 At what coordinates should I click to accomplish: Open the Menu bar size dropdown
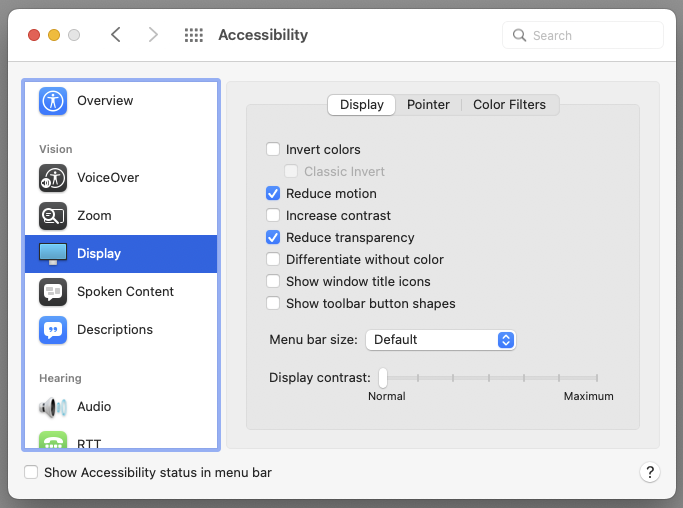pyautogui.click(x=441, y=340)
